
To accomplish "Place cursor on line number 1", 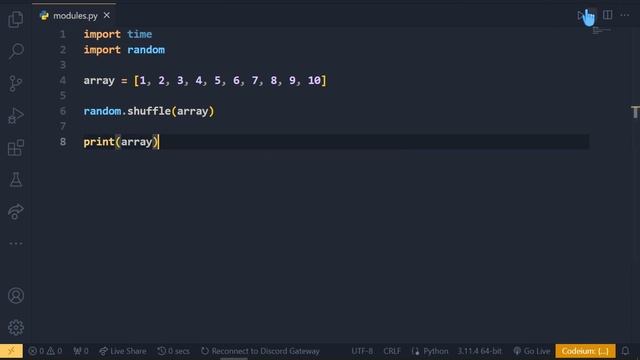I will [62, 34].
